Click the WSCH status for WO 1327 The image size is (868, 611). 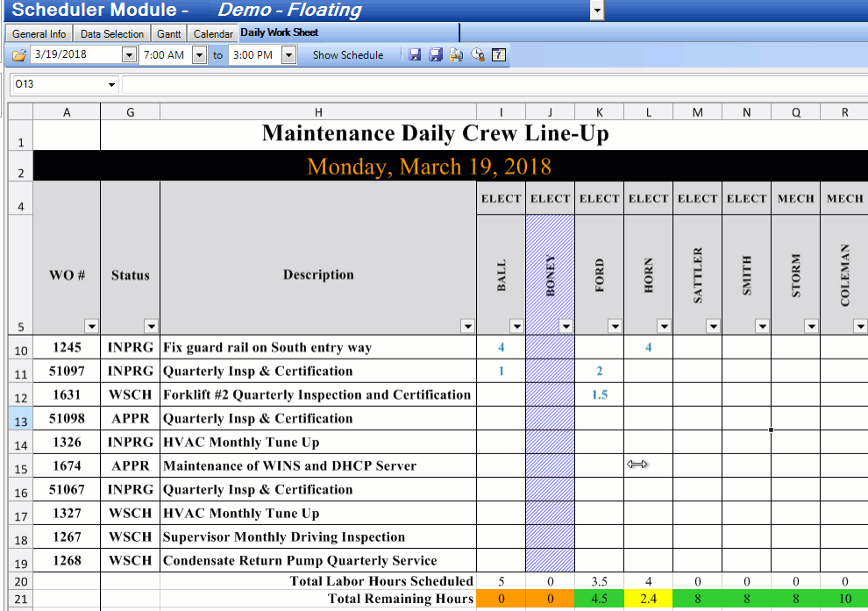point(130,513)
